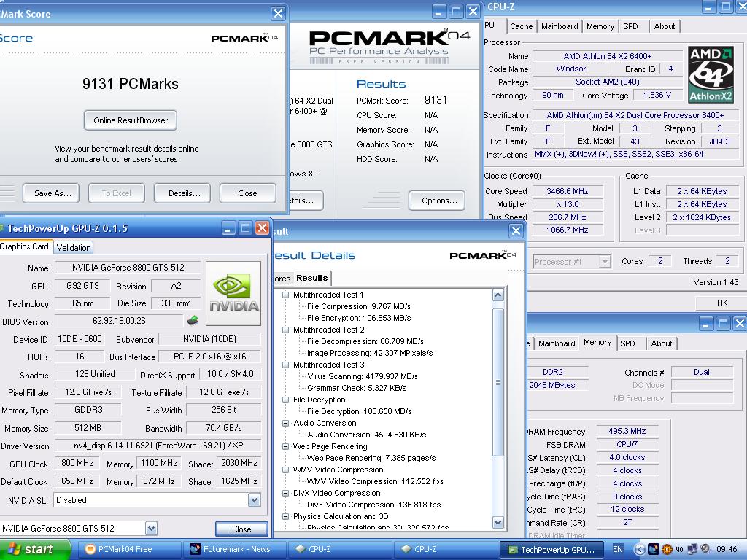
Task: Click the Result Details scrollbar thumb
Action: tap(498, 382)
